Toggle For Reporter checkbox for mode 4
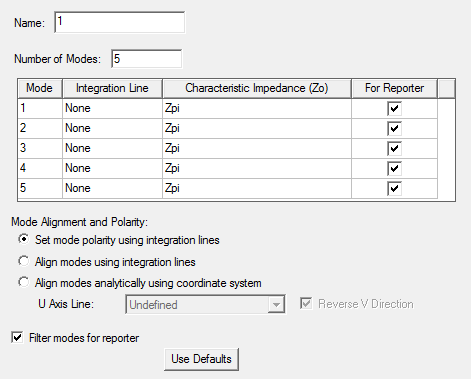The height and width of the screenshot is (379, 471). pyautogui.click(x=394, y=169)
